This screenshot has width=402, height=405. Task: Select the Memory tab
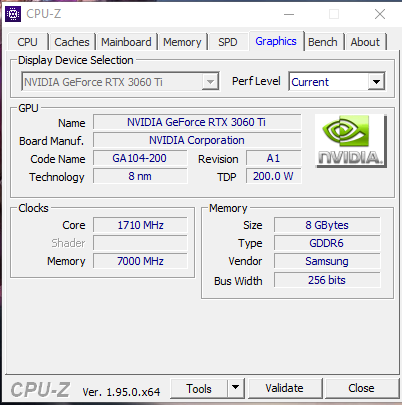[x=182, y=42]
